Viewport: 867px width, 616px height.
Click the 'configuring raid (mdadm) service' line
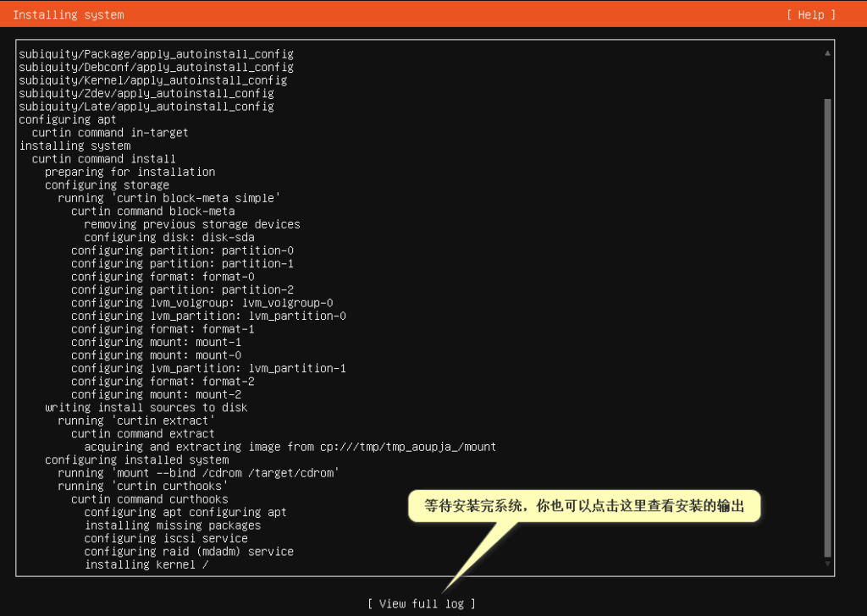point(189,552)
